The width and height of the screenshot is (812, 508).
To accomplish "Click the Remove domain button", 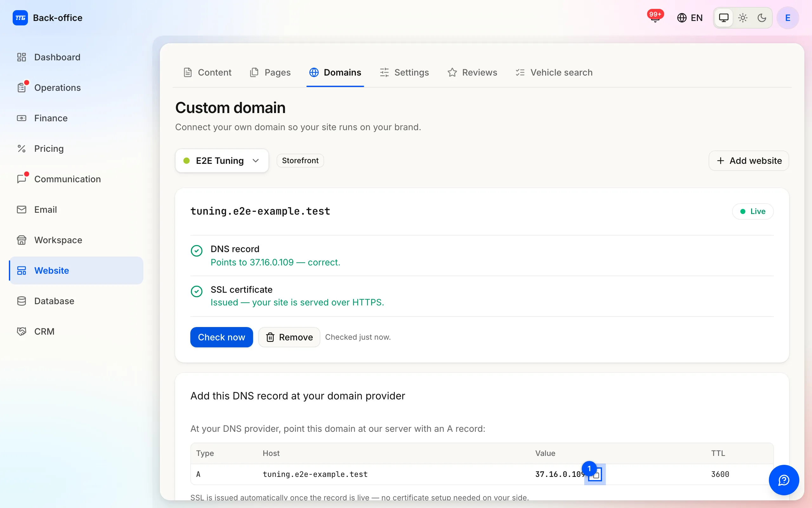I will point(289,337).
